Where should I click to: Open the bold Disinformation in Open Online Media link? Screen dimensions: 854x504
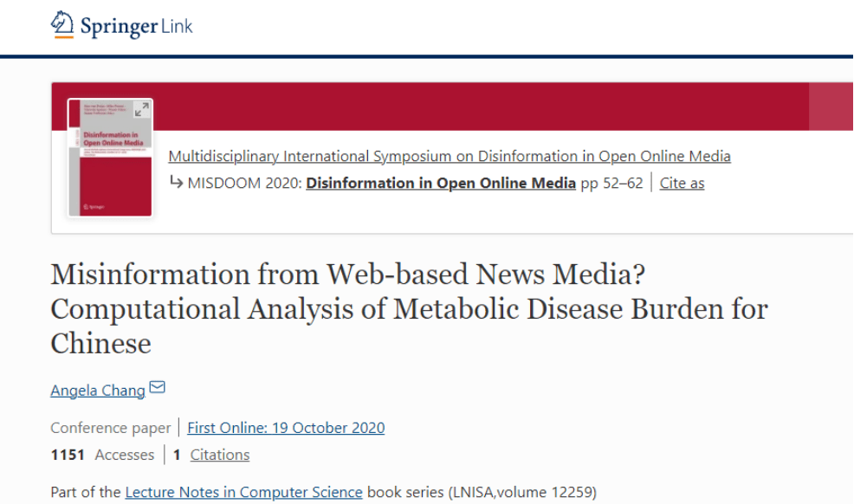(x=441, y=183)
